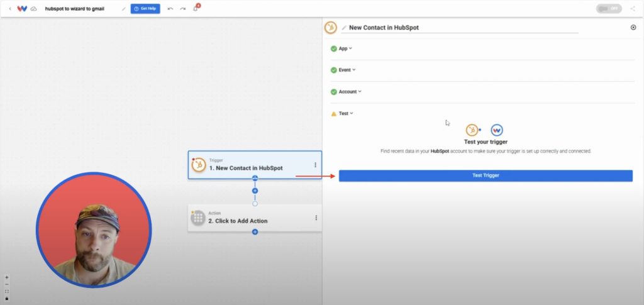Open three-dot menu on Action node

click(316, 218)
